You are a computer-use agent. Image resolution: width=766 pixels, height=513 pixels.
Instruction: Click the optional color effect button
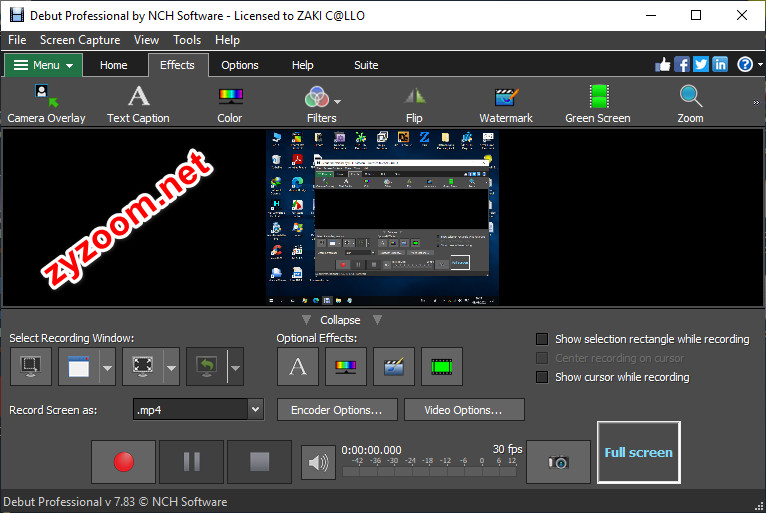pyautogui.click(x=346, y=366)
